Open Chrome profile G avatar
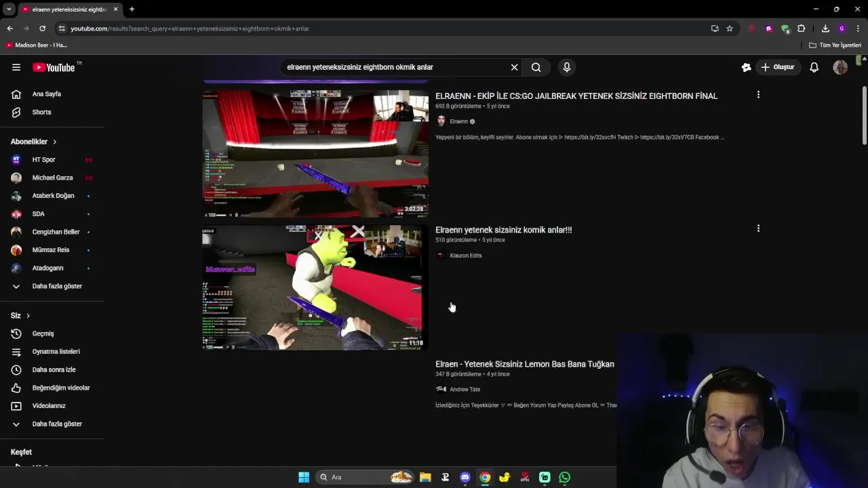Image resolution: width=868 pixels, height=488 pixels. [842, 28]
